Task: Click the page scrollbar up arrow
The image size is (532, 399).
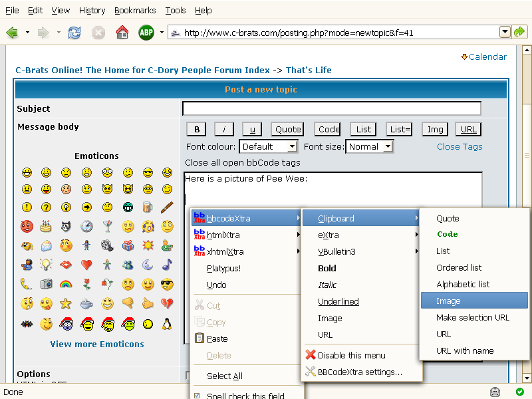Action: coord(527,51)
